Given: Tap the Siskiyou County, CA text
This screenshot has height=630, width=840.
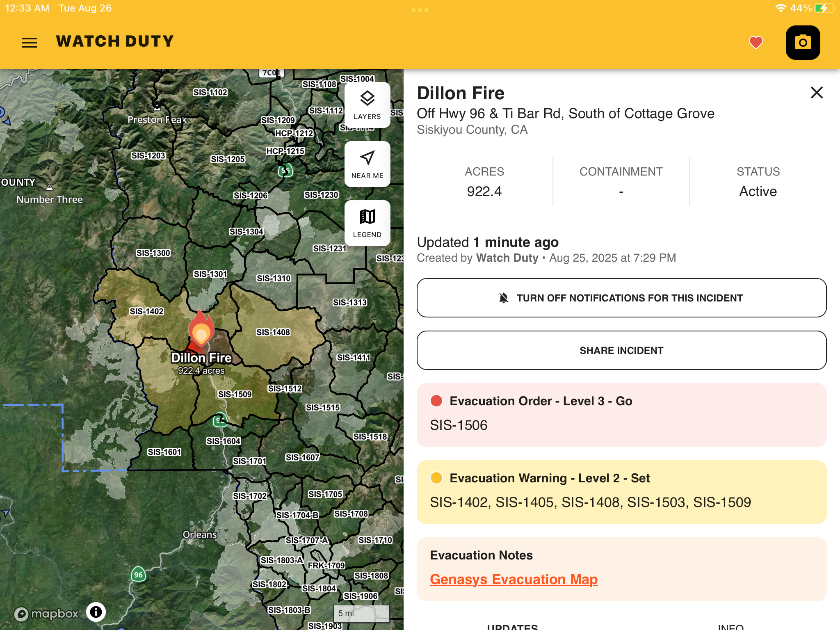Looking at the screenshot, I should (x=472, y=130).
